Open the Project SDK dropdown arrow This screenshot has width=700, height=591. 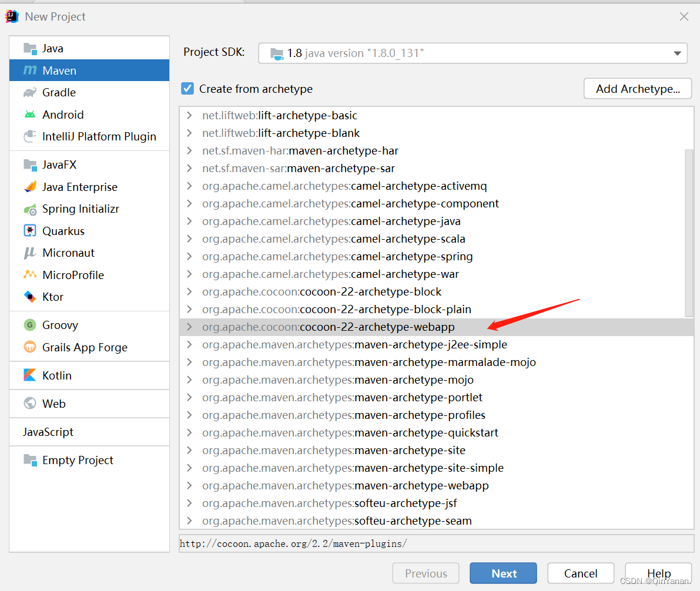coord(677,53)
